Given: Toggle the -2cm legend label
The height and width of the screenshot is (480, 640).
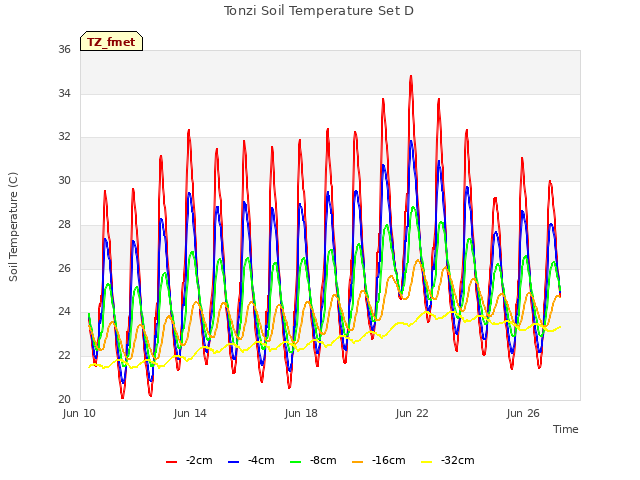Looking at the screenshot, I should click(x=199, y=460).
